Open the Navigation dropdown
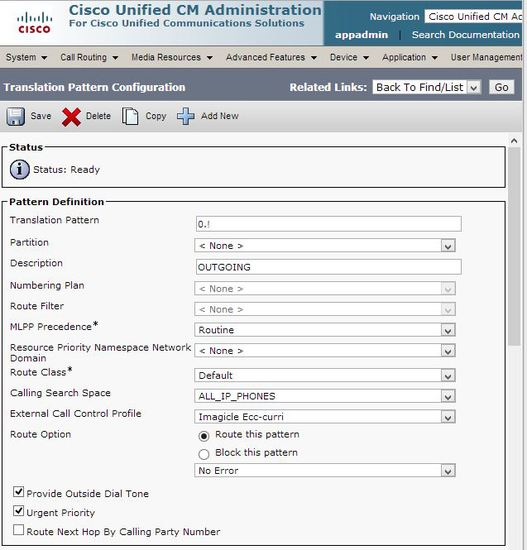Screen dimensions: 527x550 473,16
